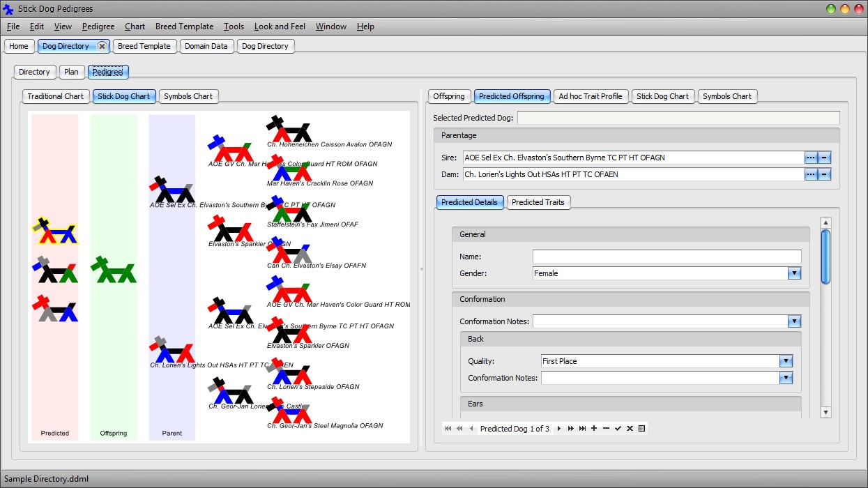Jump to the last predicted dog record
This screenshot has width=868, height=488.
coord(582,428)
